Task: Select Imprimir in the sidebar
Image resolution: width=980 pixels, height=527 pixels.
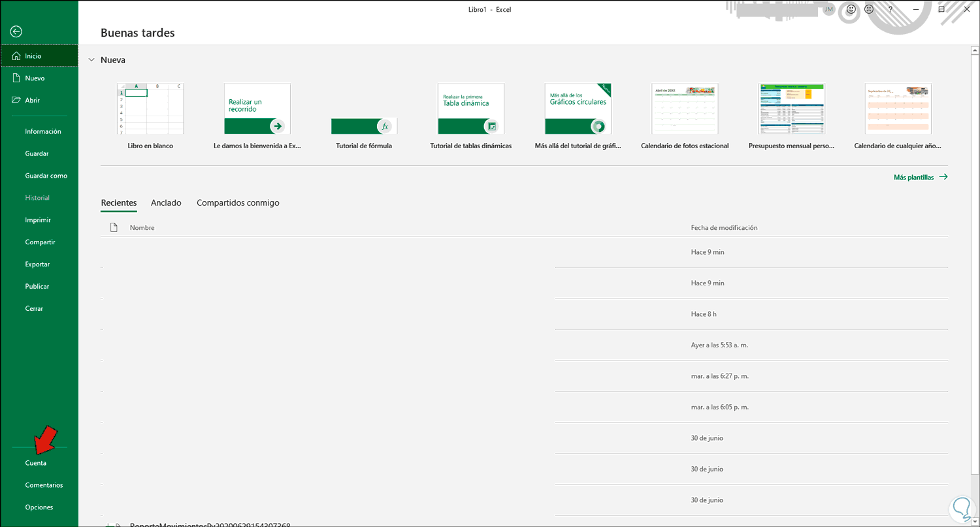Action: [x=39, y=220]
